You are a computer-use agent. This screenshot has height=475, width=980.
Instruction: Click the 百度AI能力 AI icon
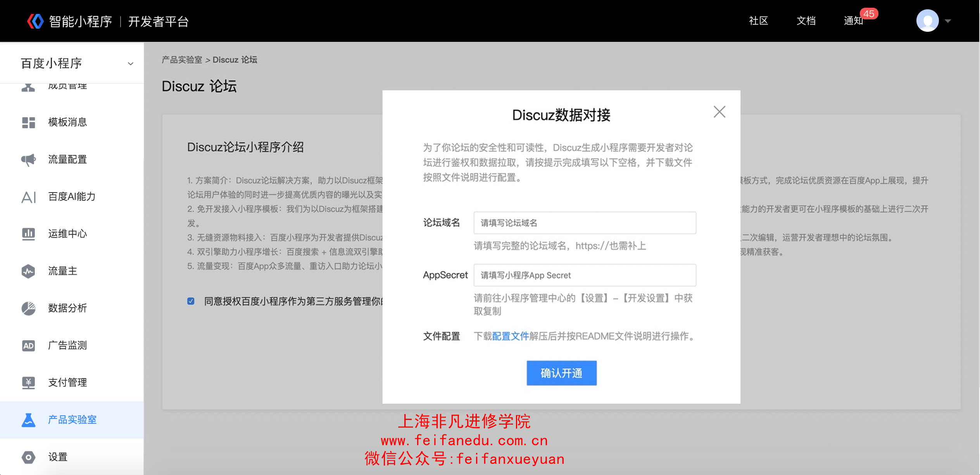(28, 197)
